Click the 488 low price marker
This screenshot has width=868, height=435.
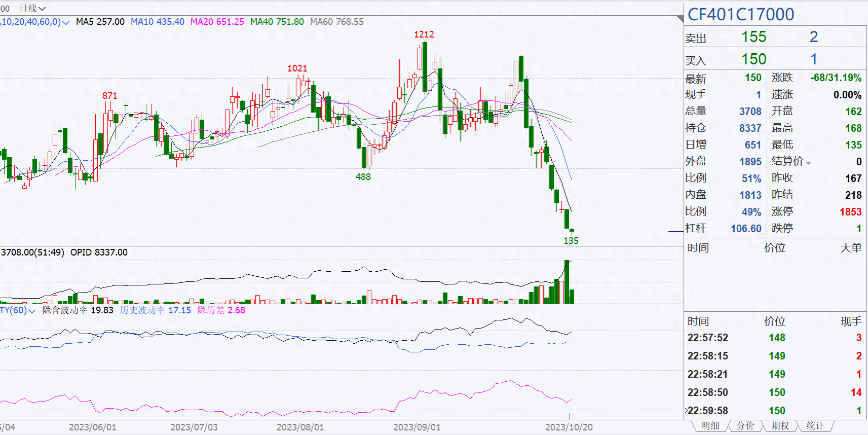click(x=363, y=177)
